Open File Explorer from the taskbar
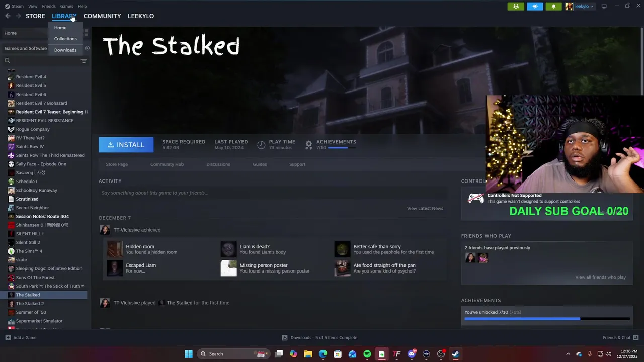The height and width of the screenshot is (362, 644). tap(308, 354)
